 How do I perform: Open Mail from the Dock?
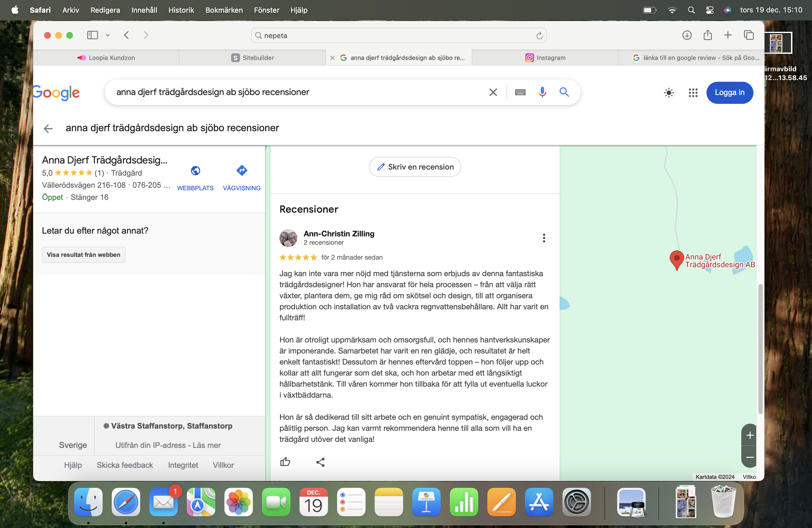point(163,502)
